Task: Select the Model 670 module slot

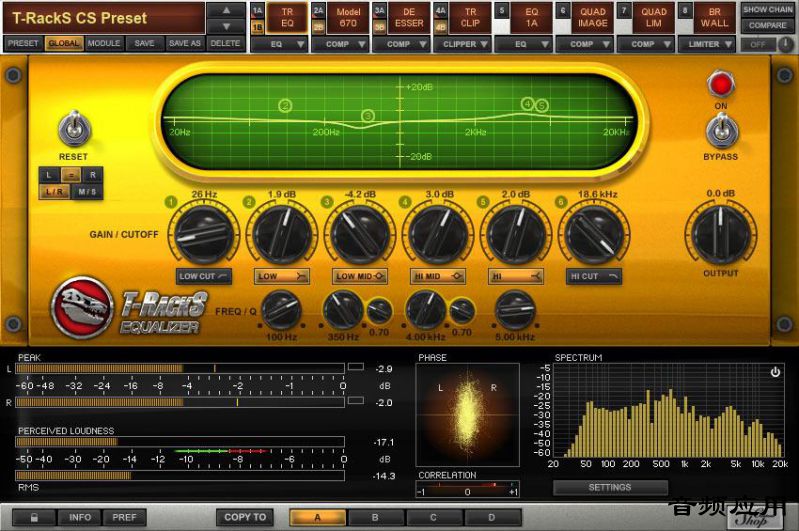Action: click(348, 18)
